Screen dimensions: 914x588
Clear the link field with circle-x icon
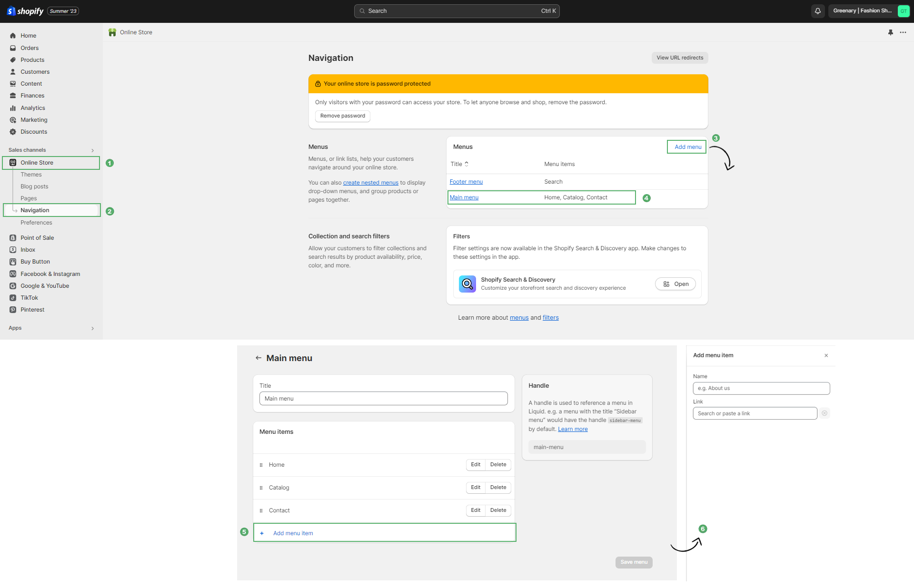coord(825,413)
